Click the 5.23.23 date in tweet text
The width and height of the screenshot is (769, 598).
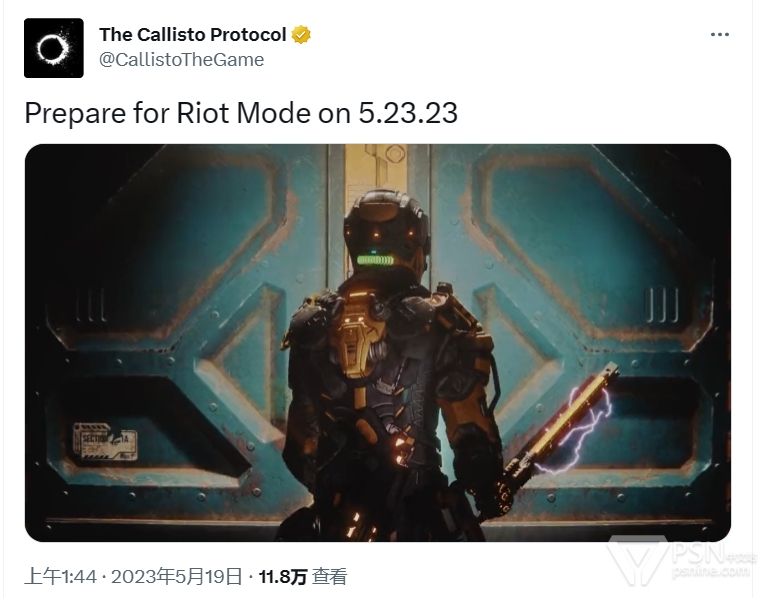pos(408,113)
